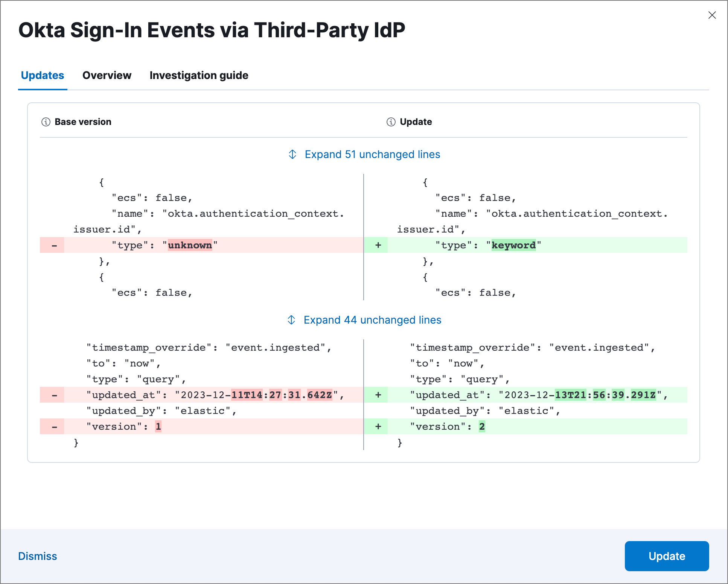The width and height of the screenshot is (728, 584).
Task: Switch to the Updates tab
Action: pyautogui.click(x=43, y=75)
